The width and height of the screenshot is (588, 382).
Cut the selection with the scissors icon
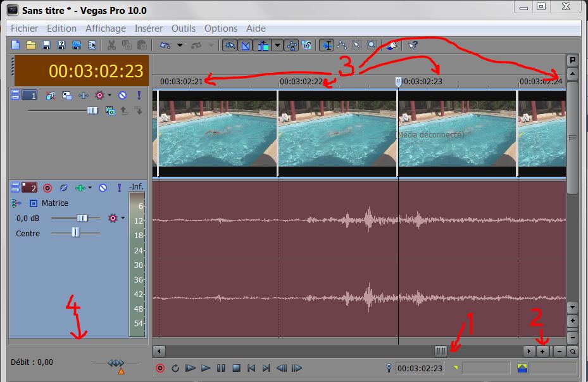point(111,46)
